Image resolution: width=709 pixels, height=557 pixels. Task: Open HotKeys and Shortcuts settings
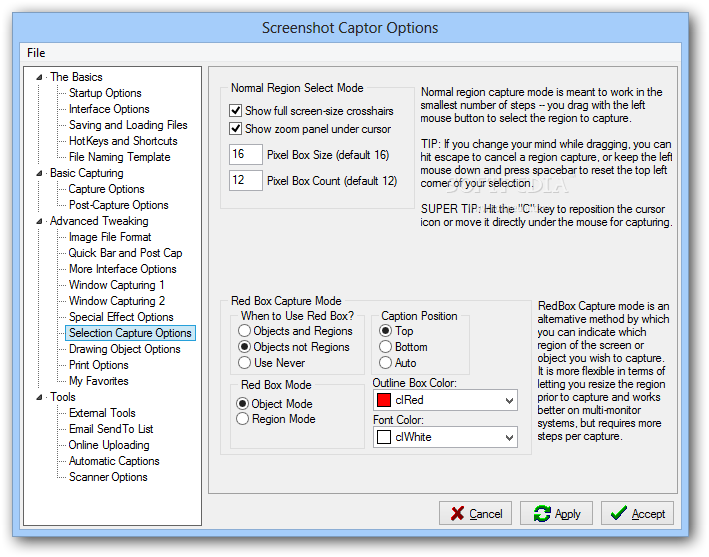pos(123,141)
